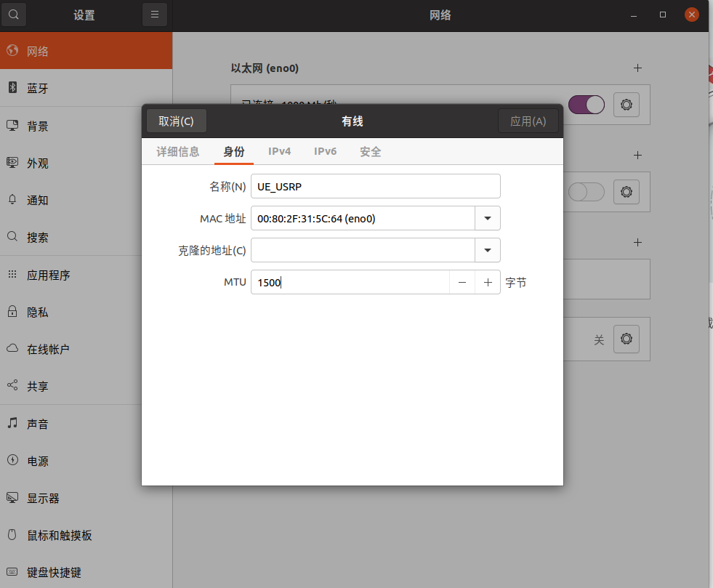Select the Background monitor icon in sidebar
Screen dimensions: 713x588
pos(13,125)
